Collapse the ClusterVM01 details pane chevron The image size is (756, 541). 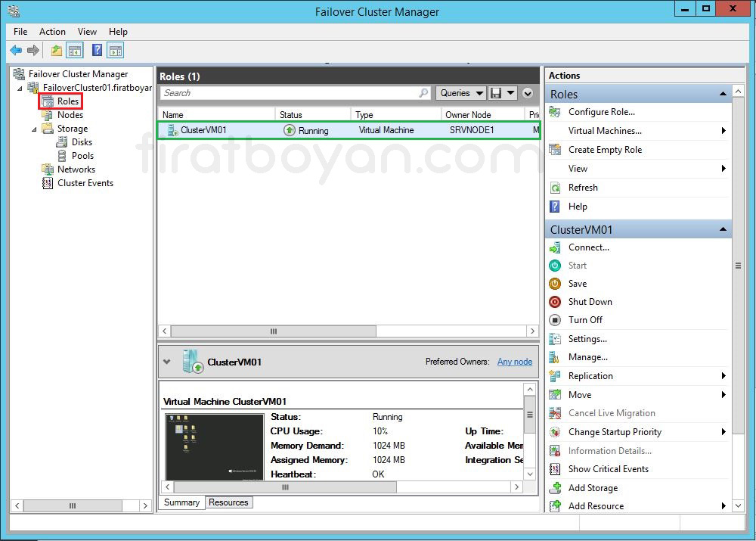167,362
